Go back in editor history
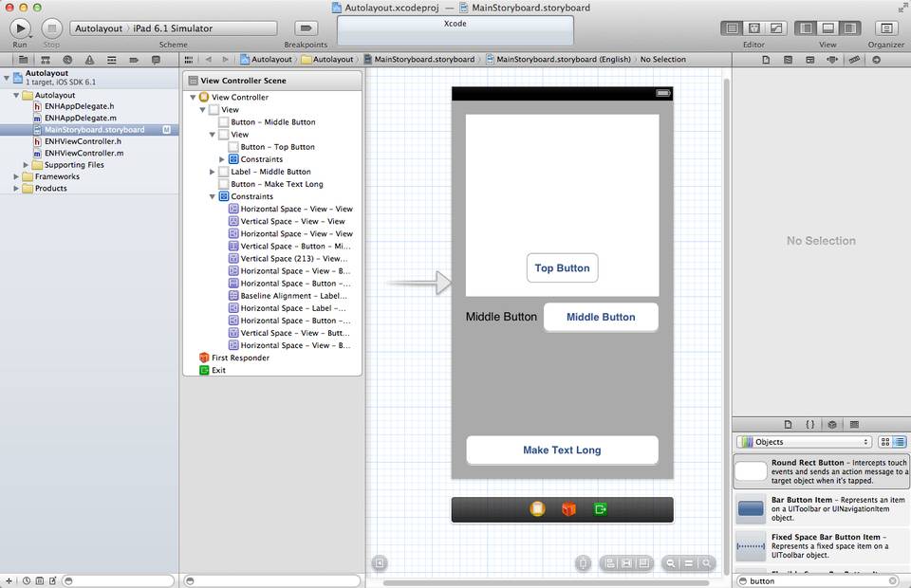The image size is (911, 588). click(x=209, y=59)
